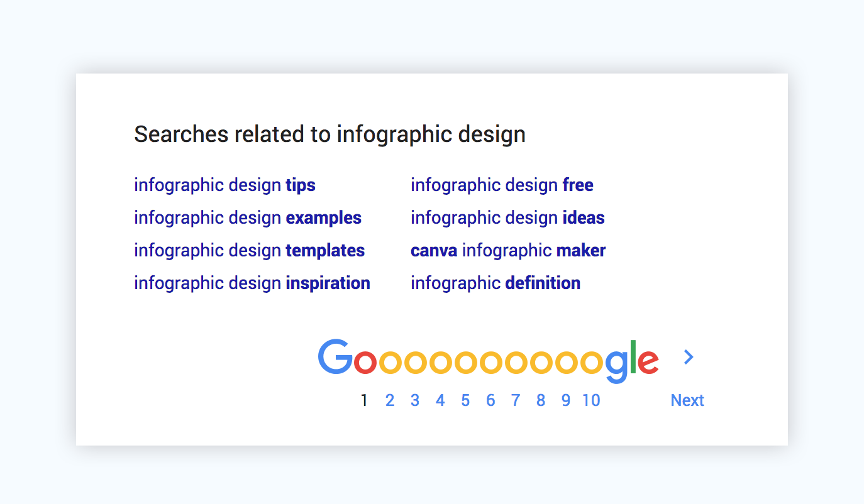Jump to results page 3
Viewport: 864px width, 504px height.
tap(415, 400)
